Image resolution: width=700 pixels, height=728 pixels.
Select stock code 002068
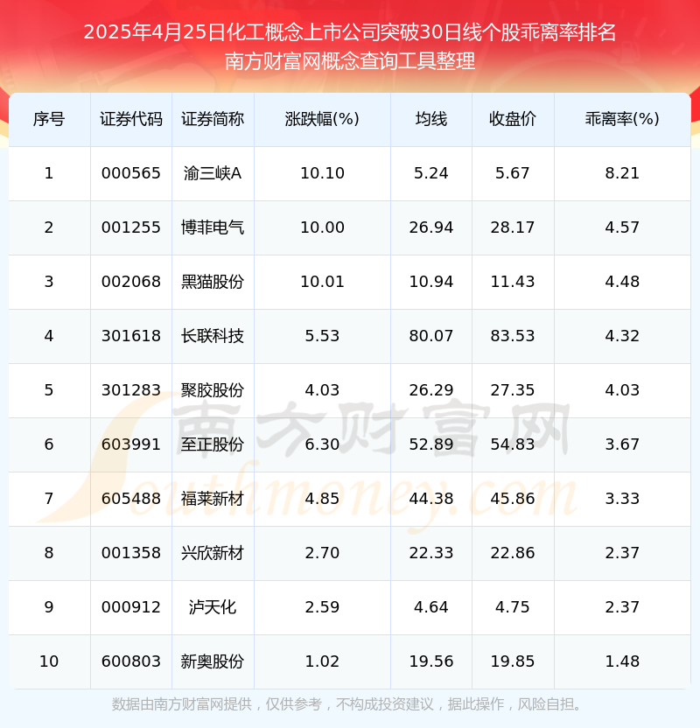[x=131, y=282]
